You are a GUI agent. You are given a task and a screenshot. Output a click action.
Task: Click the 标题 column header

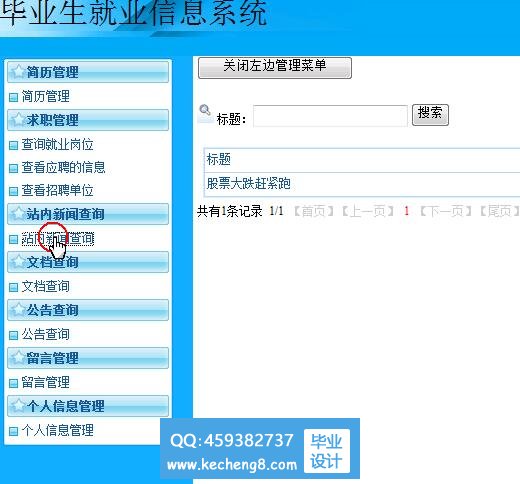point(219,159)
